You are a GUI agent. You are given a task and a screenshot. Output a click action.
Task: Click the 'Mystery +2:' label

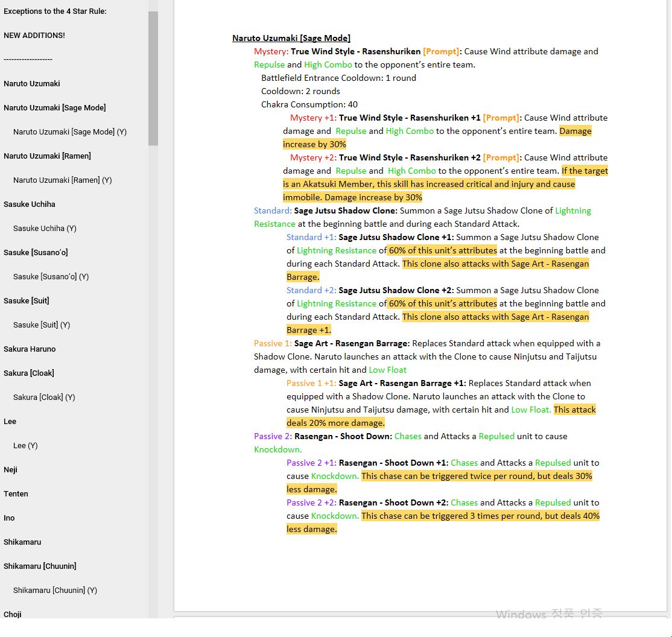pyautogui.click(x=313, y=158)
